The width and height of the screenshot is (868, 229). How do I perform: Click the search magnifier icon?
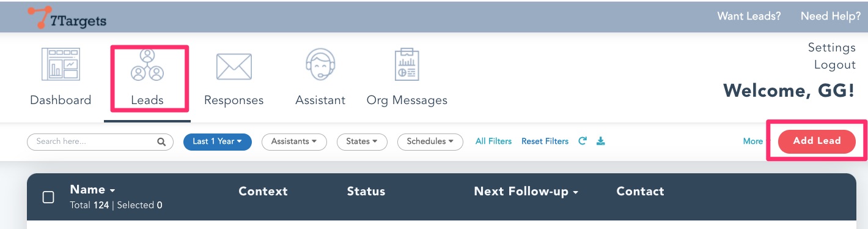pyautogui.click(x=161, y=142)
